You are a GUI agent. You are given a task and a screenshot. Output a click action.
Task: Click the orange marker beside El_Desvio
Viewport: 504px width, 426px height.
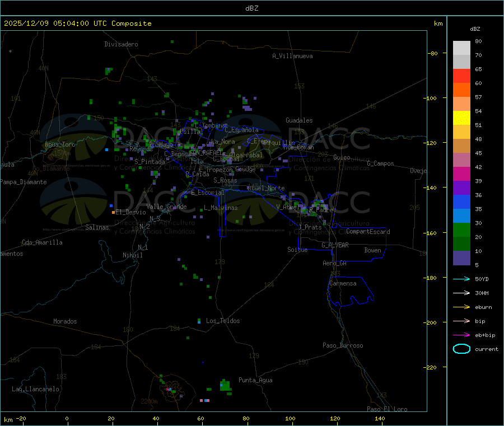pyautogui.click(x=113, y=212)
